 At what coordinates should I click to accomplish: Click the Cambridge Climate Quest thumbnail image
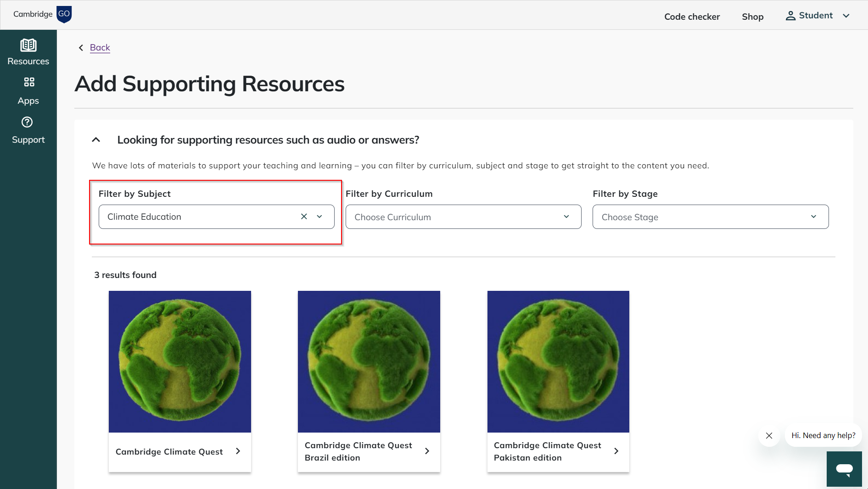click(180, 361)
